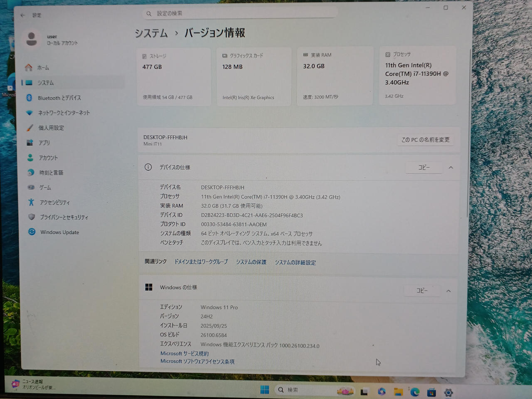
Task: Click the back arrow in Settings
Action: (x=23, y=15)
